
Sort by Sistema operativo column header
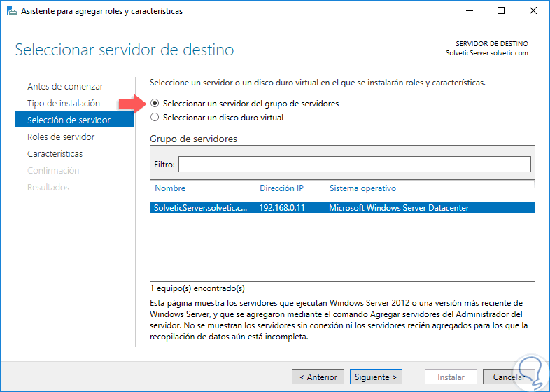(362, 188)
